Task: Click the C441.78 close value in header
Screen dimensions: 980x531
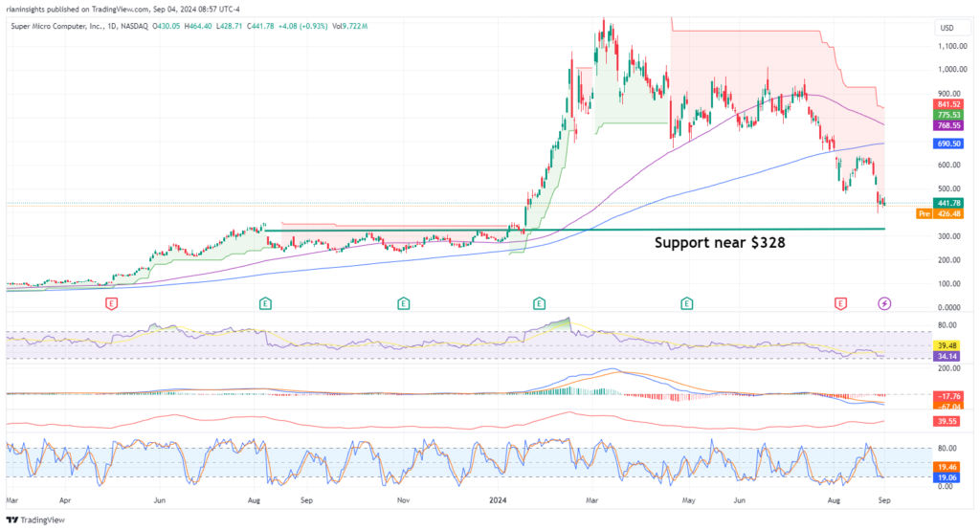Action: click(x=260, y=26)
